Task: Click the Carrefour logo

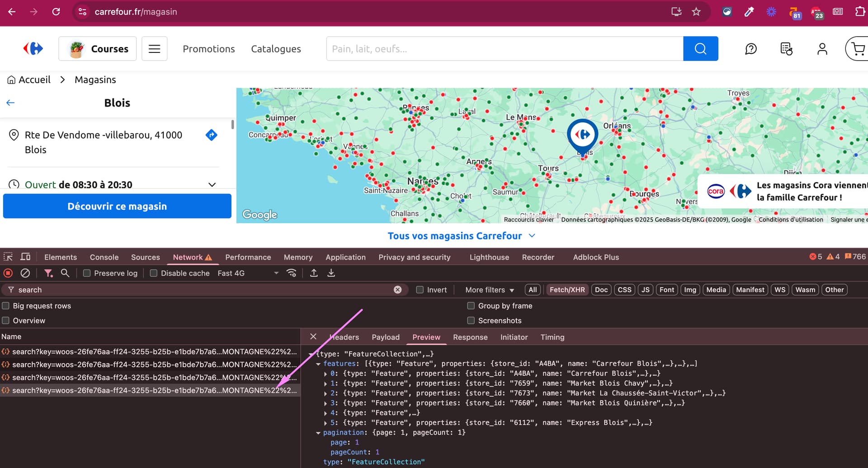Action: 33,48
